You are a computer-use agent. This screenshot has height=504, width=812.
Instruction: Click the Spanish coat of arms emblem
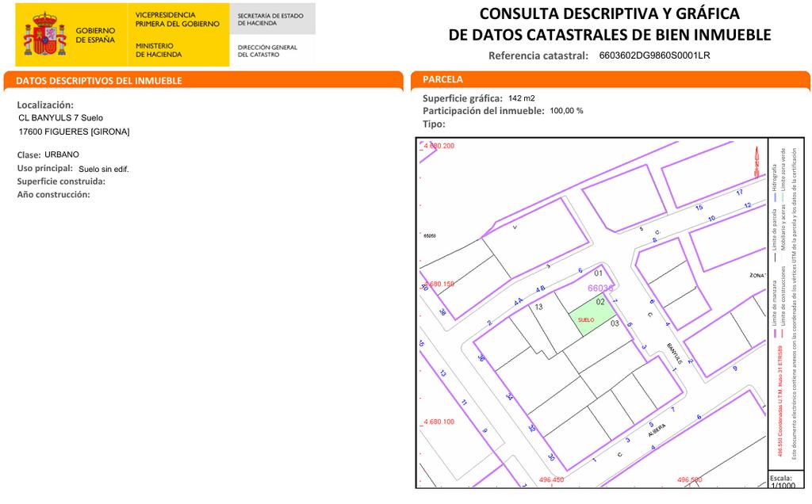pyautogui.click(x=44, y=35)
